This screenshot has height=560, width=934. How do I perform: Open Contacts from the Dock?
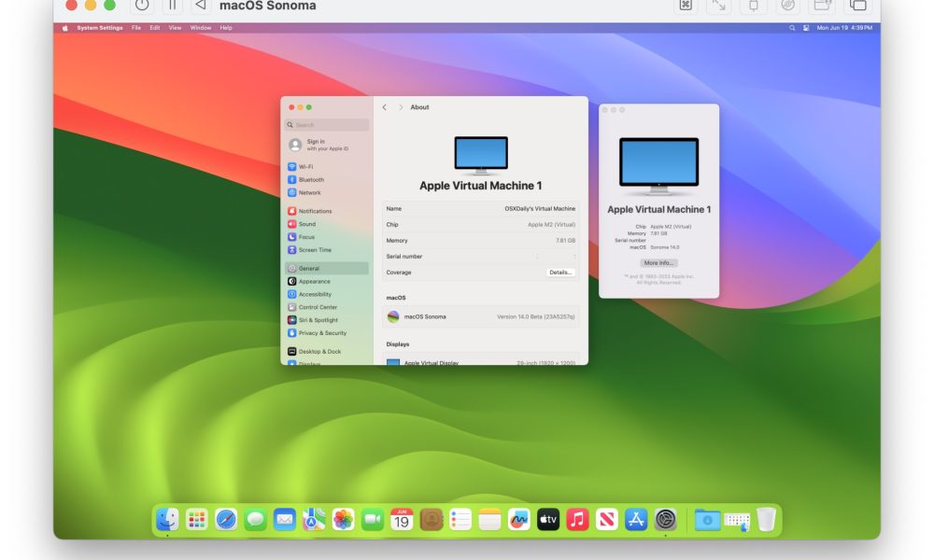coord(432,520)
